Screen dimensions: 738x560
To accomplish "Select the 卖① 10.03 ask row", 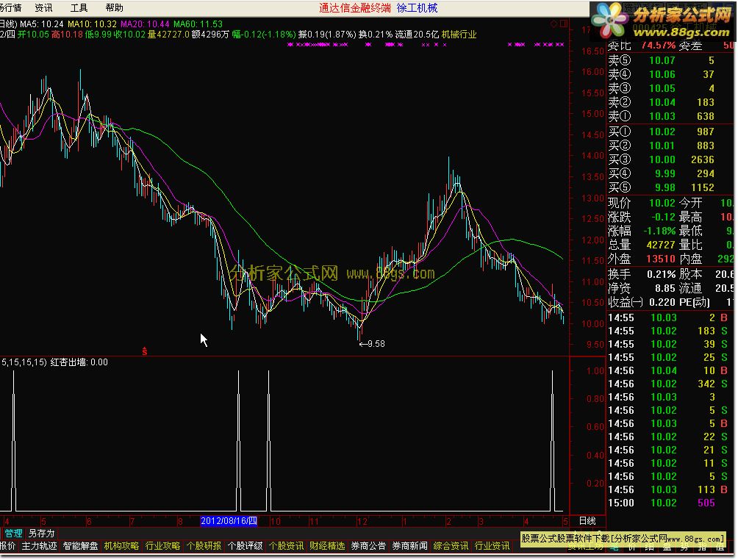I will click(670, 116).
